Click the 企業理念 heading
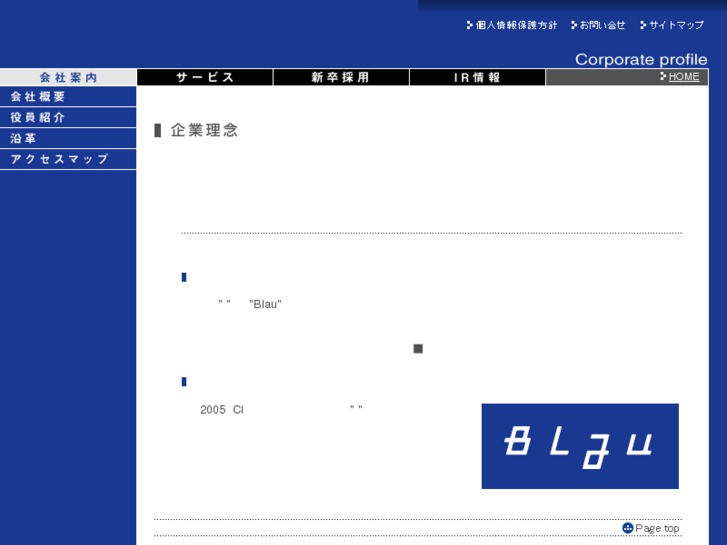This screenshot has width=727, height=545. tap(204, 130)
